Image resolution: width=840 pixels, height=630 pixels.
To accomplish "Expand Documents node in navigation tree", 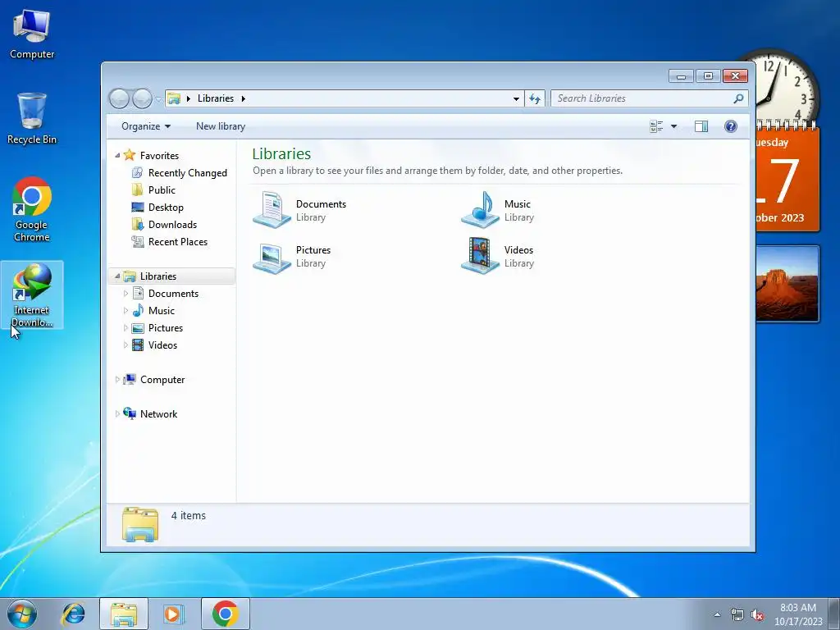I will [126, 293].
